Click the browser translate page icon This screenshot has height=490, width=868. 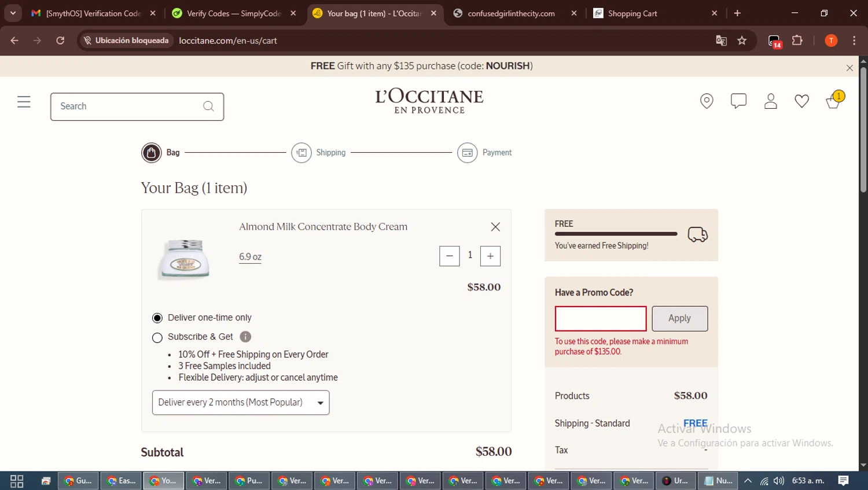click(721, 40)
